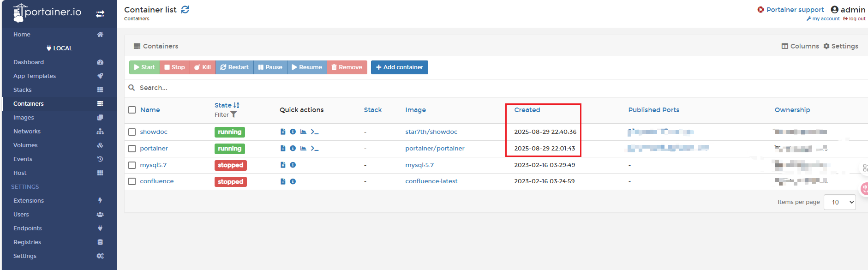Screen dimensions: 868x270
Task: Open the confluence:latest image link
Action: coord(431,181)
